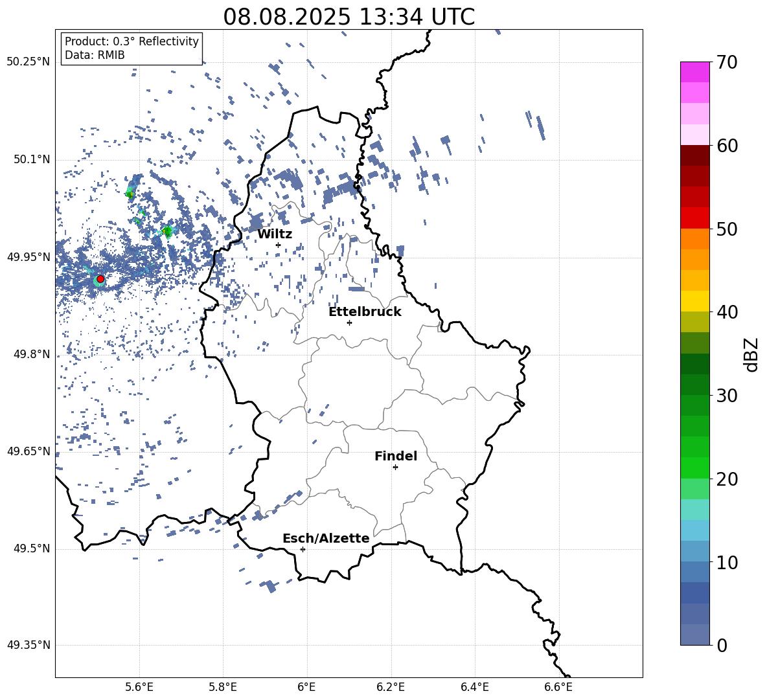
Task: Click the latitude label 49.8°N
Action: point(31,354)
